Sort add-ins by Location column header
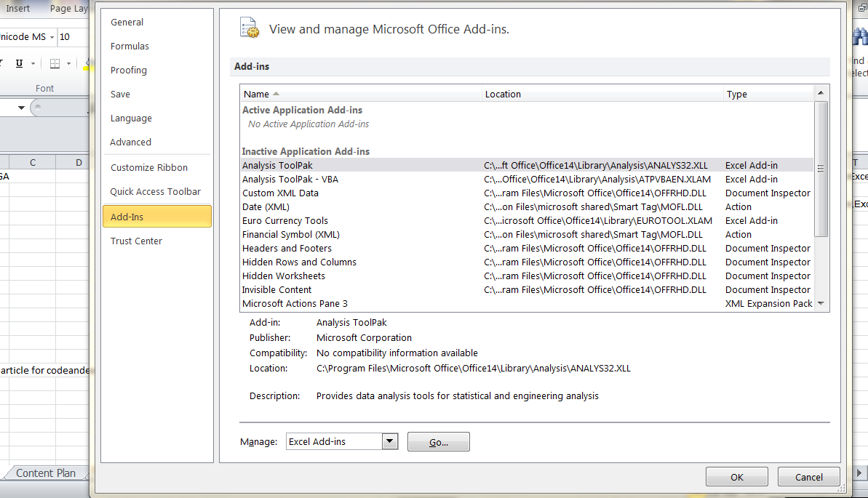868x498 pixels. (x=602, y=94)
